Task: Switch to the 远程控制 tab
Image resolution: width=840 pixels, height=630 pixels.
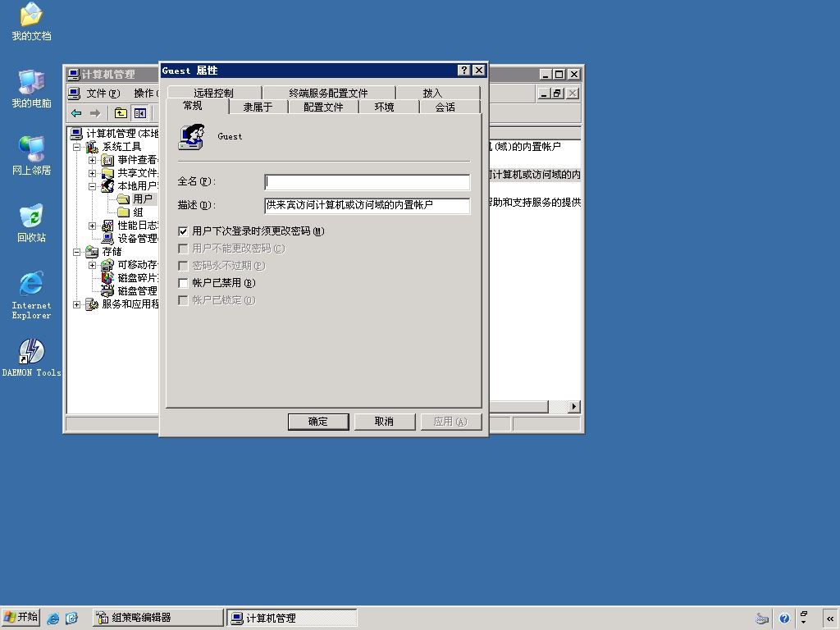Action: point(214,93)
